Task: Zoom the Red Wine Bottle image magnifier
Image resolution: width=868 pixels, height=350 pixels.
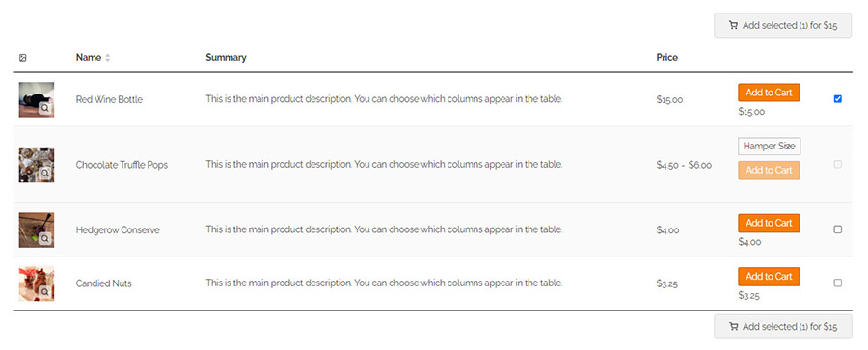Action: [44, 109]
